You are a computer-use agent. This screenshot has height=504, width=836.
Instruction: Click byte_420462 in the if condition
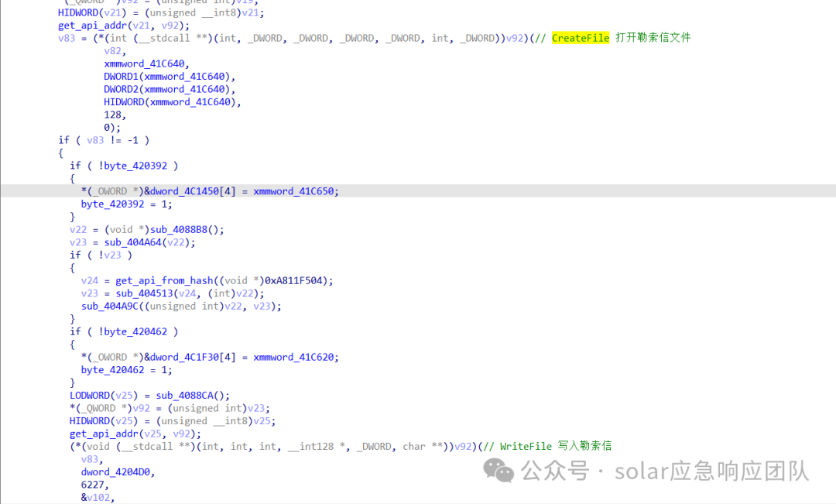point(135,331)
